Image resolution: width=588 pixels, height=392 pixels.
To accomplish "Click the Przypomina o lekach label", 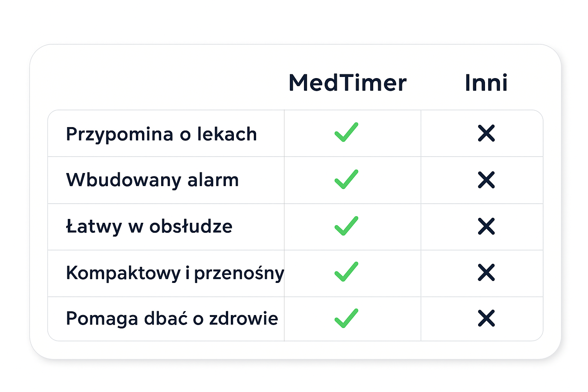I will pyautogui.click(x=161, y=134).
